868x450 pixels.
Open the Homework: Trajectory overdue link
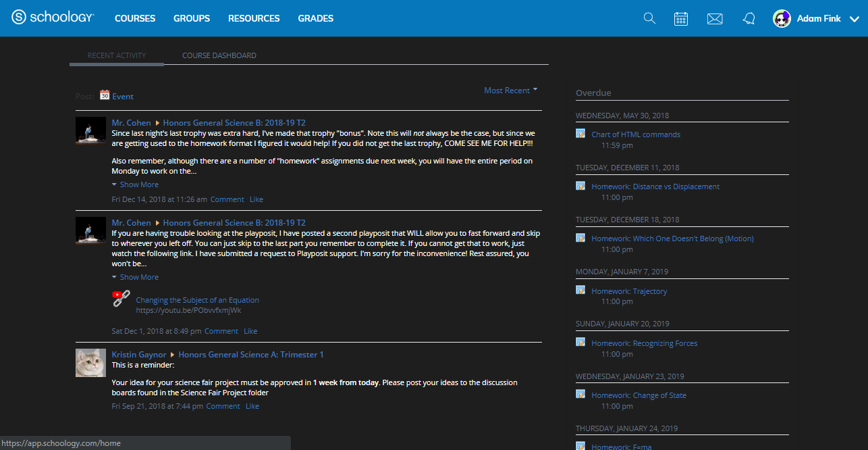click(x=629, y=291)
